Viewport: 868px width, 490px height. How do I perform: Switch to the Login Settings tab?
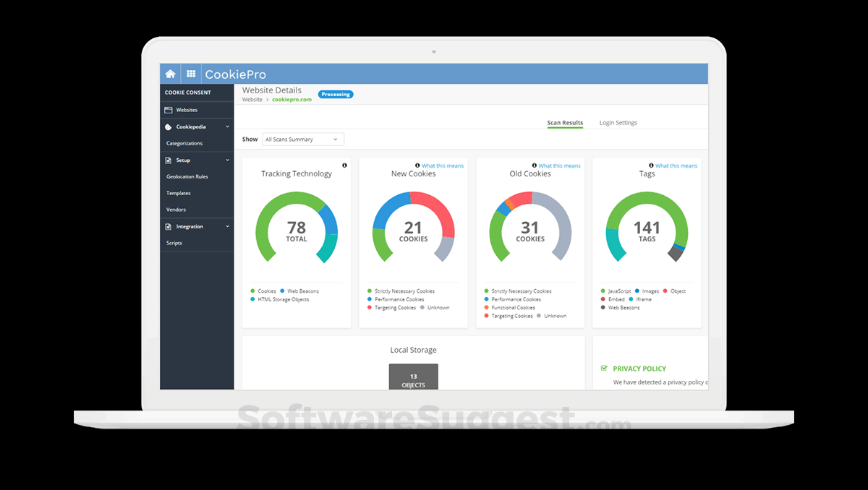coord(618,123)
